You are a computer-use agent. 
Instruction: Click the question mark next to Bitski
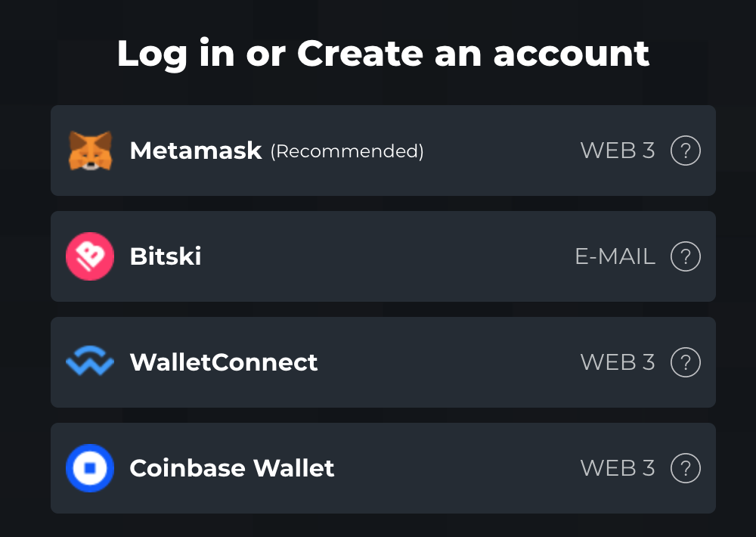point(685,256)
